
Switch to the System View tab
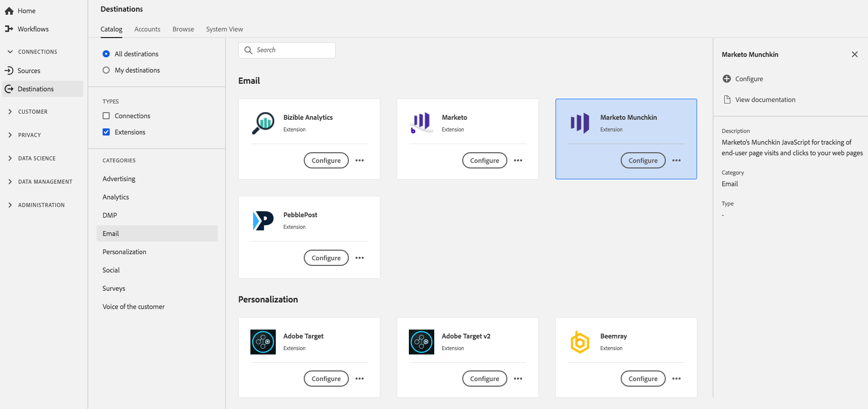coord(224,29)
